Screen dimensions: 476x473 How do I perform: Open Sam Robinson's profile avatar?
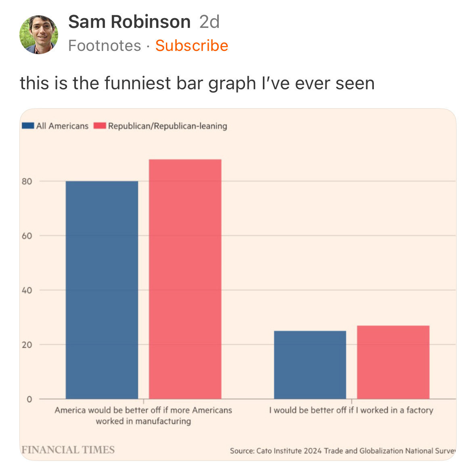point(39,34)
